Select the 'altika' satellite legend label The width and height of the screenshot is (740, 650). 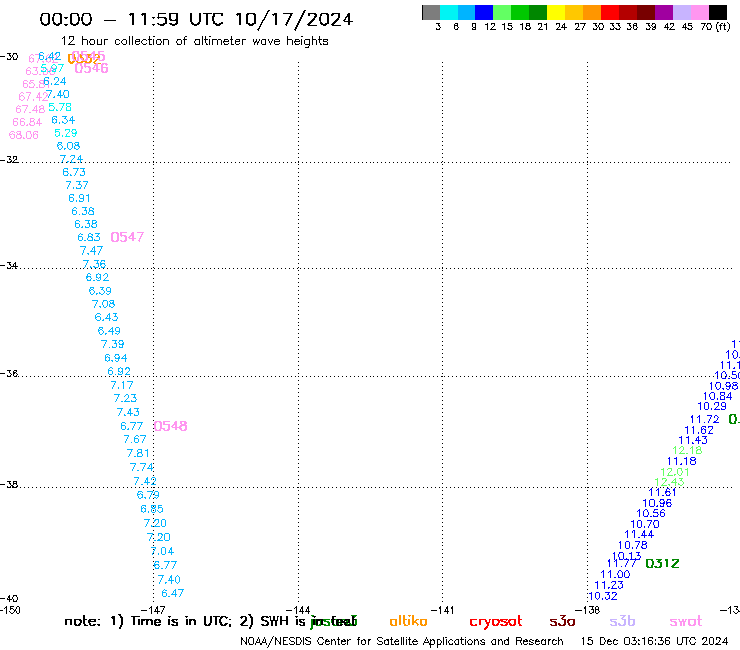[x=408, y=621]
